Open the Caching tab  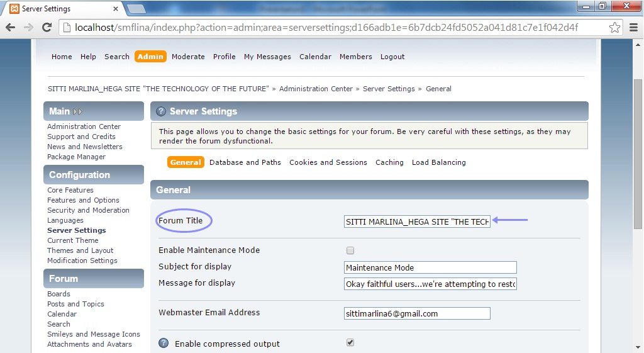point(389,162)
